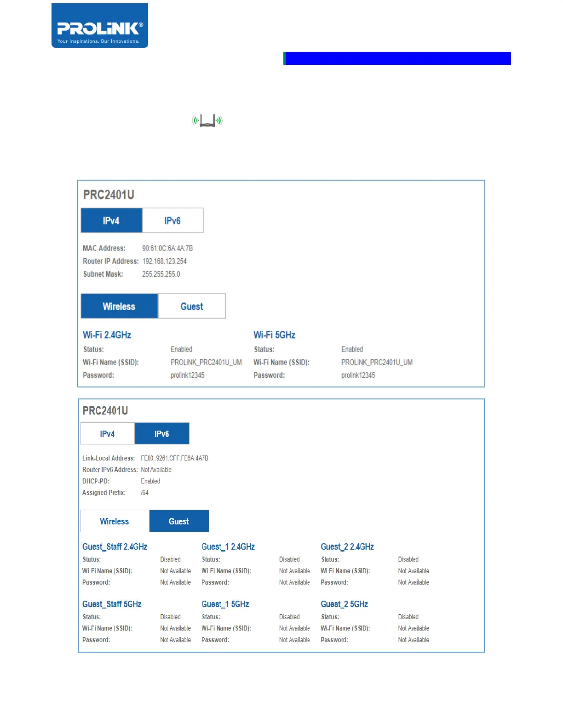Select the highlighted blue Guest tab
Viewport: 563px width, 728px height.
click(179, 521)
